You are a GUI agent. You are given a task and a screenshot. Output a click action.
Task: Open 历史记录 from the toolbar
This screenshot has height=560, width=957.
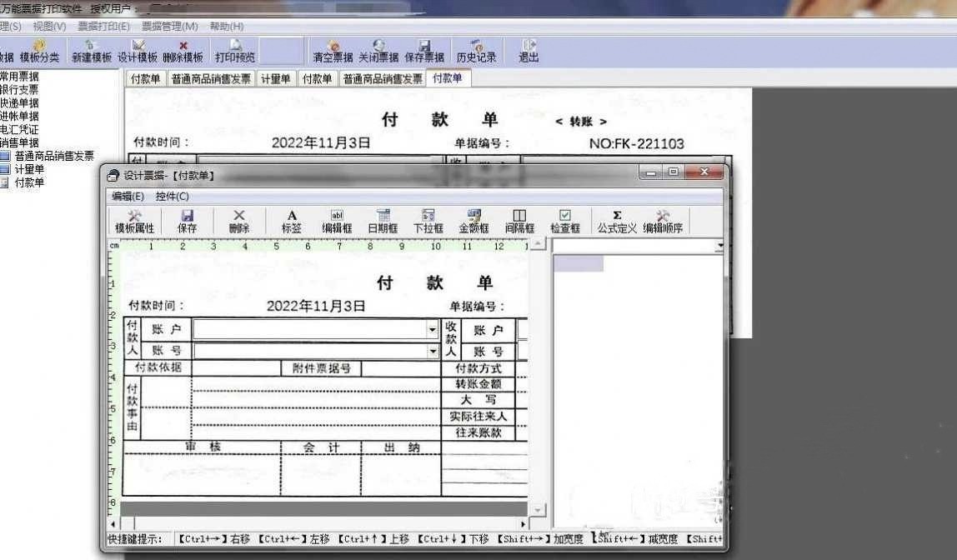[x=476, y=51]
